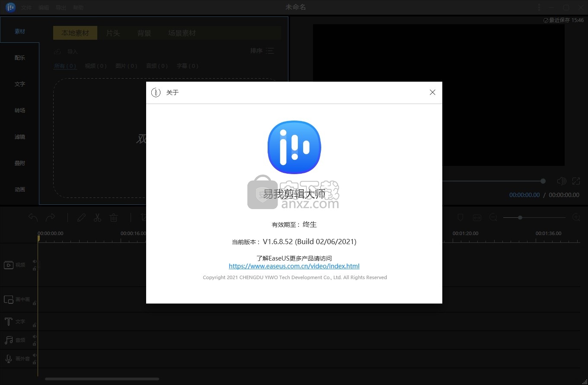Click the 文字 track T icon
Image resolution: width=588 pixels, height=385 pixels.
click(x=9, y=321)
